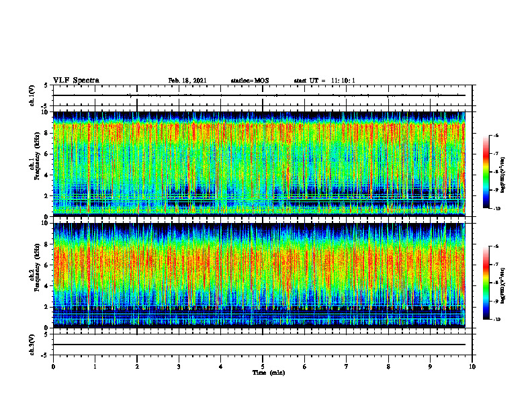This screenshot has height=411, width=532.
Task: Click time axis tick label "9"
Action: coord(430,367)
